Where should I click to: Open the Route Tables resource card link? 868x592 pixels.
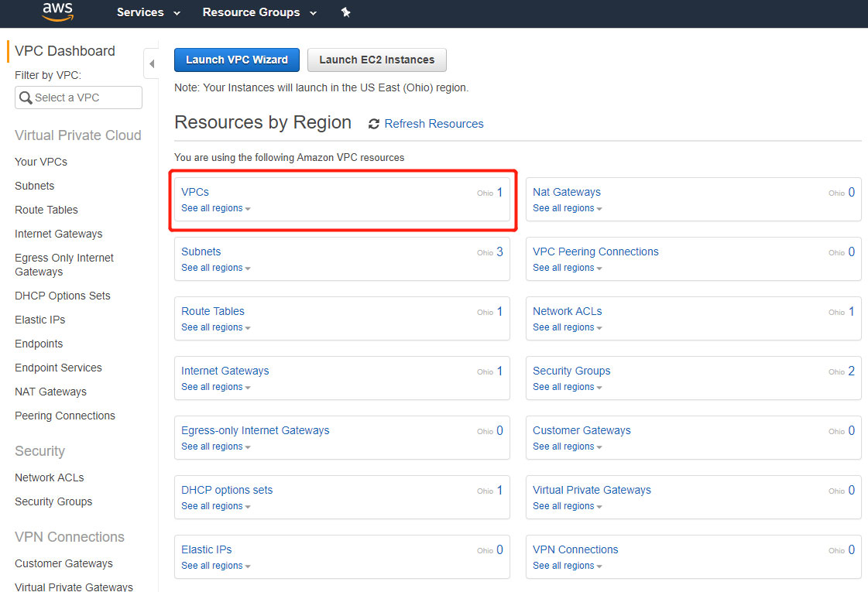point(213,312)
